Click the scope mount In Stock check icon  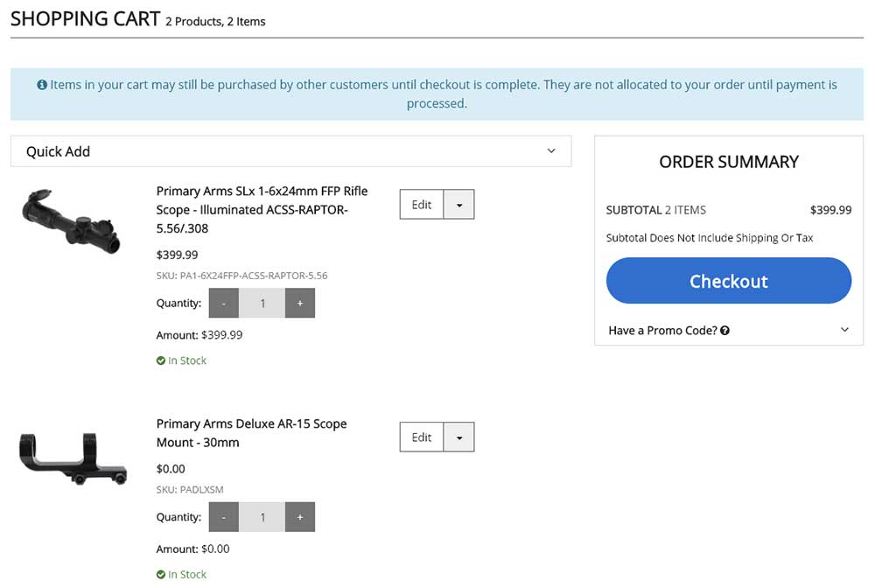161,575
